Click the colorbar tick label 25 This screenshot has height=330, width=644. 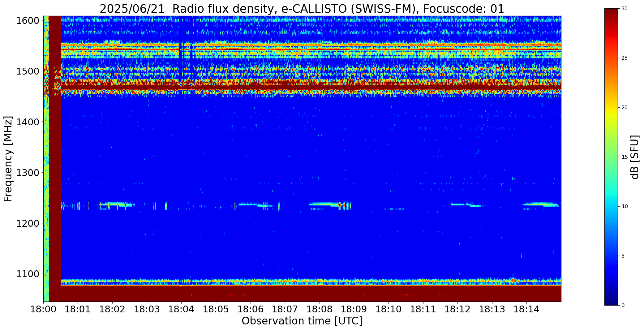click(625, 58)
